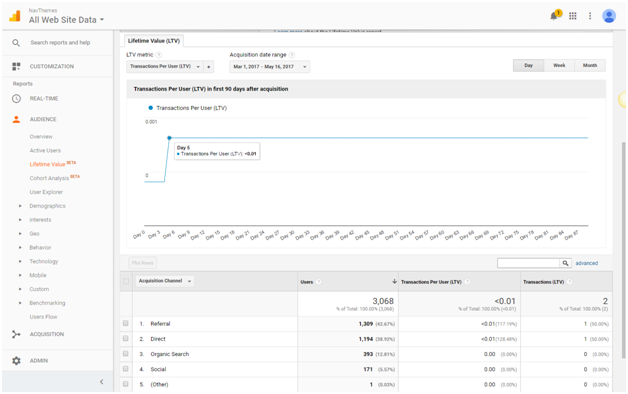Image resolution: width=628 pixels, height=394 pixels.
Task: Switch chart granularity to Month
Action: [x=590, y=65]
